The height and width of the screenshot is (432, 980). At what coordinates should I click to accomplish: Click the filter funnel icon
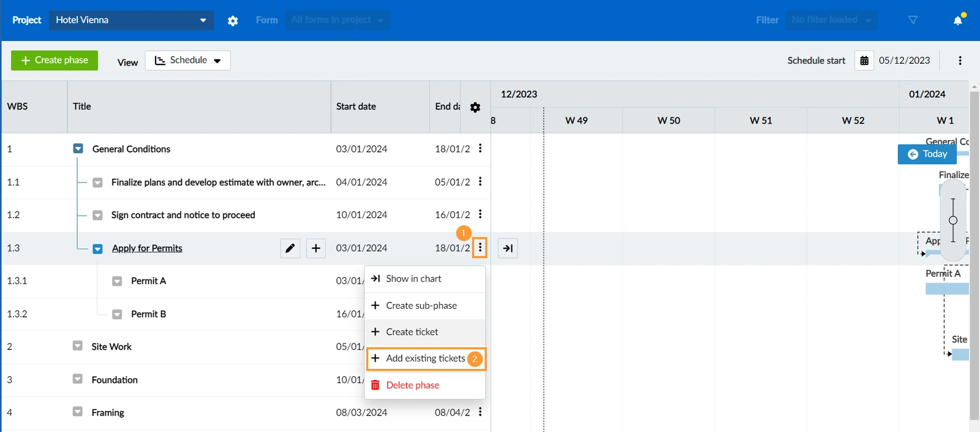[x=913, y=20]
